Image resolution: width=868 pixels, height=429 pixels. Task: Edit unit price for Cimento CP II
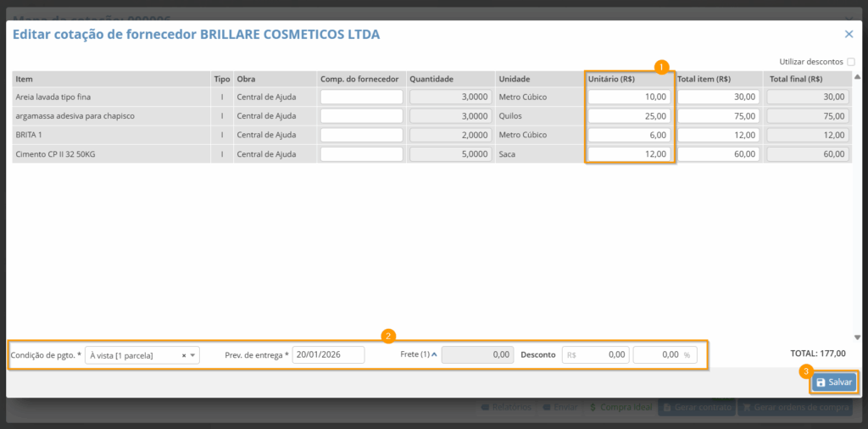(x=629, y=153)
